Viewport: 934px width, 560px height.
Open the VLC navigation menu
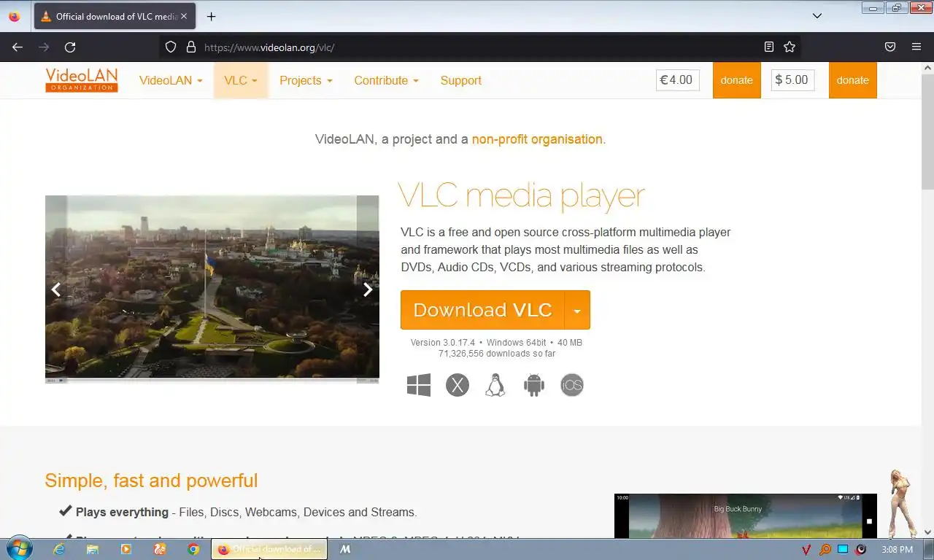241,80
